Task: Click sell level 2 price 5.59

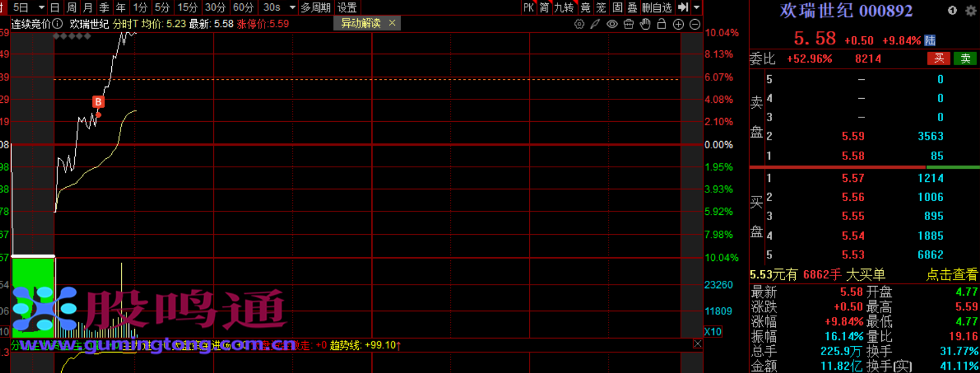Action: click(x=853, y=136)
